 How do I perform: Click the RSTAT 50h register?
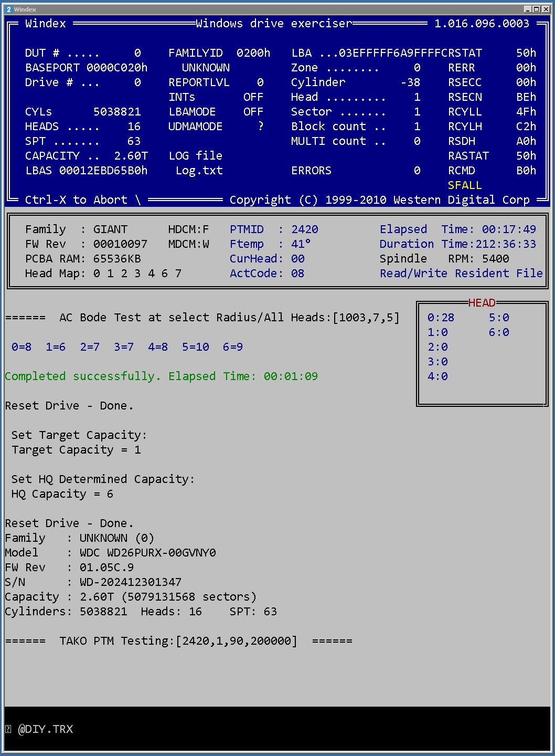(x=492, y=53)
